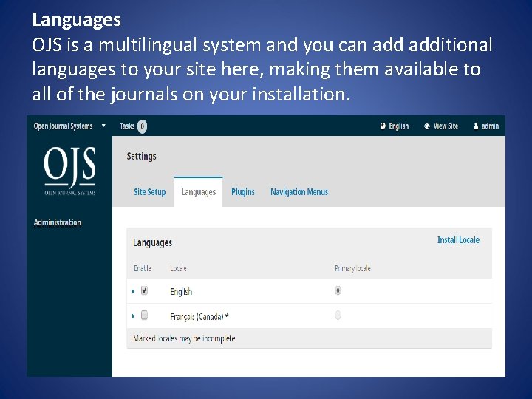Open the Tasks menu item
Screen dimensions: 532x399
(127, 126)
